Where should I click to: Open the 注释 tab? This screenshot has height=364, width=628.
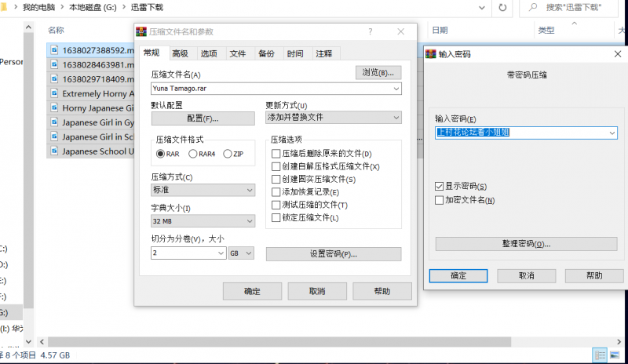coord(323,53)
